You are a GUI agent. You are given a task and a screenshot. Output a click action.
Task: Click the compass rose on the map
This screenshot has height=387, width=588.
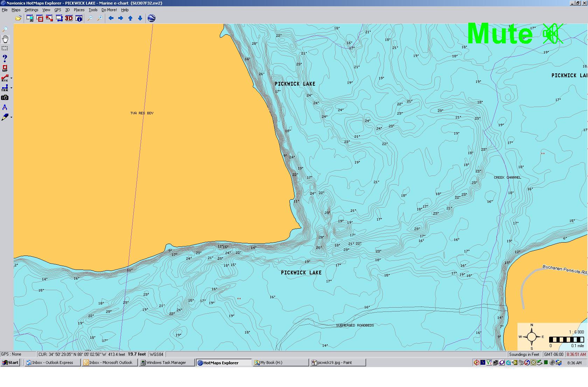531,337
